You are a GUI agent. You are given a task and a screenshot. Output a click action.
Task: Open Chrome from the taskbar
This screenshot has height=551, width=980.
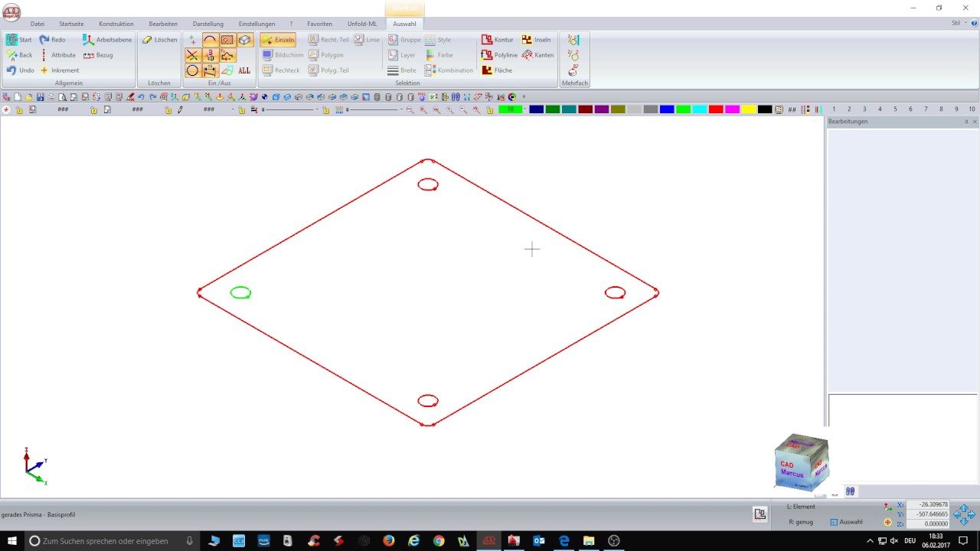tap(439, 541)
